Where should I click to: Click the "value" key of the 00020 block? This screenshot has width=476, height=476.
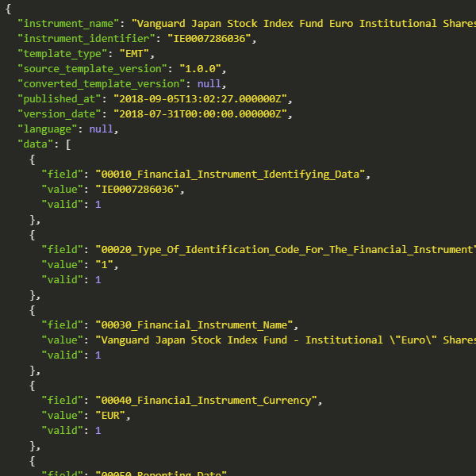point(62,265)
